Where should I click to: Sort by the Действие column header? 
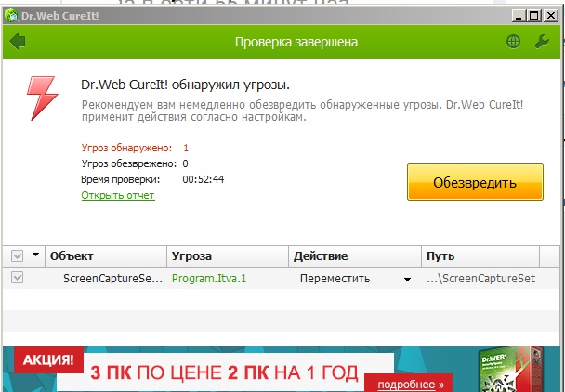click(x=355, y=256)
